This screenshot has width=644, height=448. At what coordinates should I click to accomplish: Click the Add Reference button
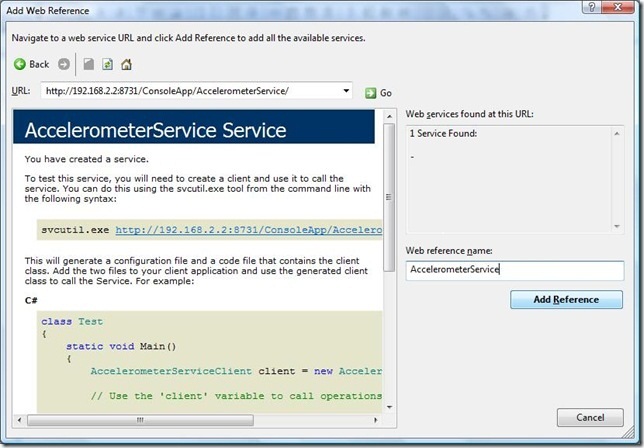pos(566,299)
